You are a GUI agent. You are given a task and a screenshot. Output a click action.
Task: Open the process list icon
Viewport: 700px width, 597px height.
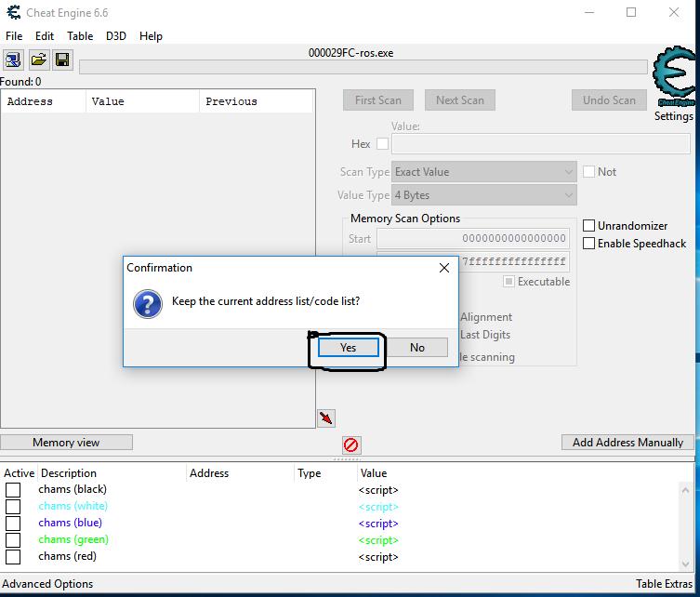point(13,60)
